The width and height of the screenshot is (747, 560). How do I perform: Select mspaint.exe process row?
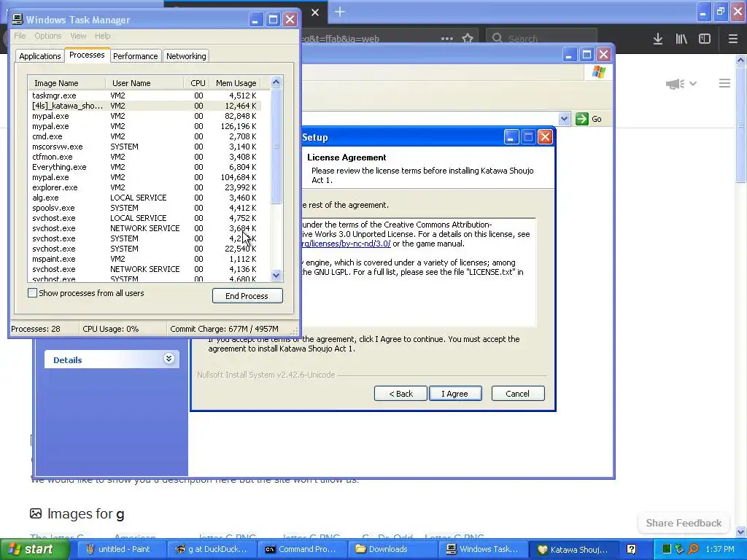pyautogui.click(x=145, y=259)
